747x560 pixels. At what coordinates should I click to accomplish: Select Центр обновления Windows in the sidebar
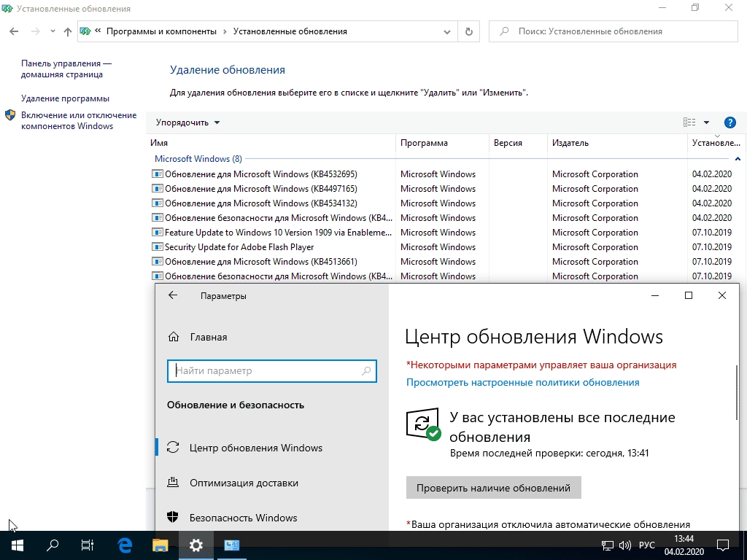click(x=271, y=448)
